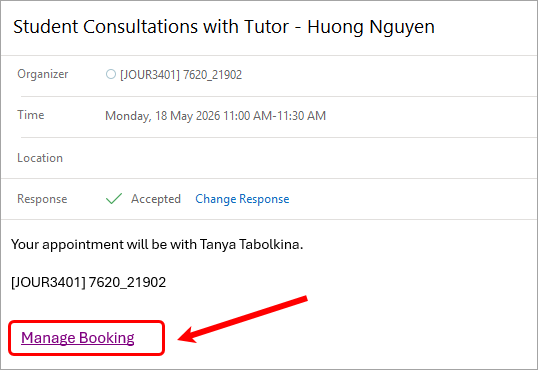Click the Student Consultations with Tutor title

[151, 27]
